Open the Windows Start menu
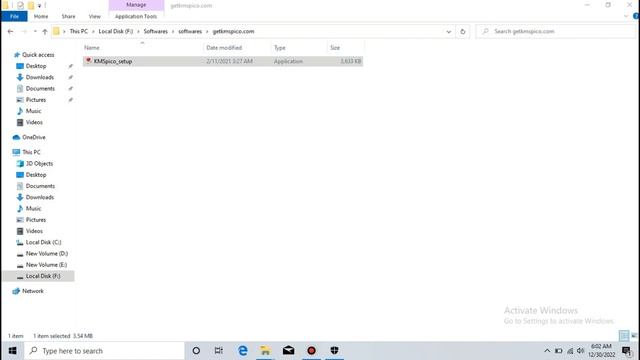Screen dimensions: 640x360 coord(12,351)
